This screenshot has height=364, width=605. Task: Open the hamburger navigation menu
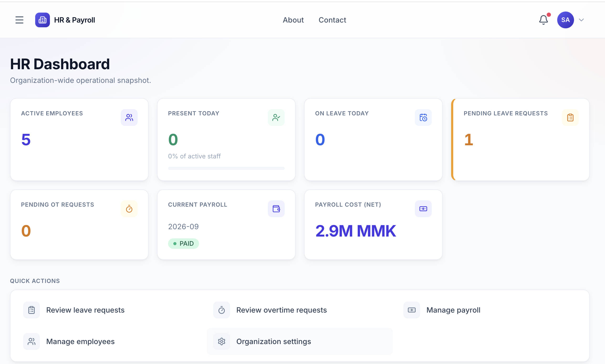click(x=19, y=20)
